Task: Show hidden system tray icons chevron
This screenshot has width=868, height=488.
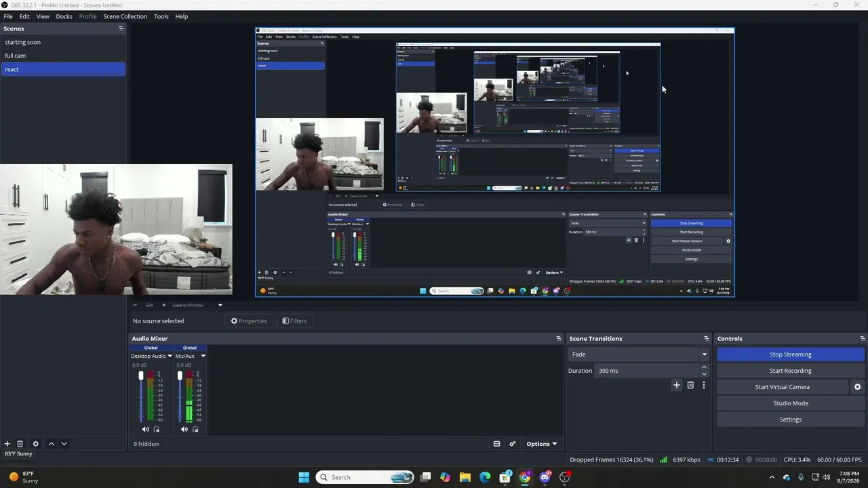Action: click(x=772, y=477)
